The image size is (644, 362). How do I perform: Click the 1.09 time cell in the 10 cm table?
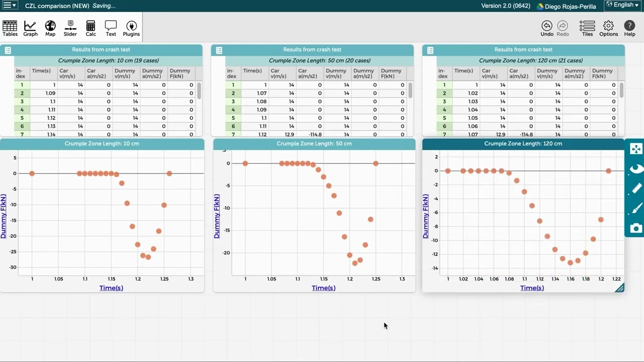(44, 94)
